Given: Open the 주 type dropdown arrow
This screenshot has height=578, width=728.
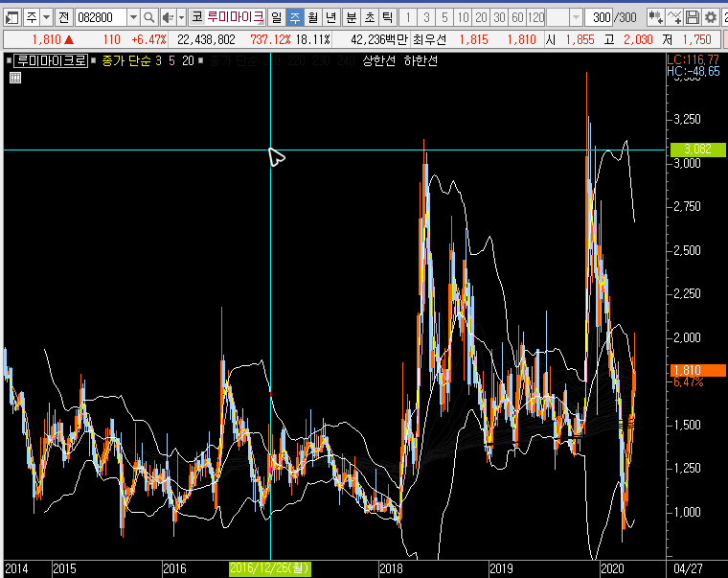Looking at the screenshot, I should coord(46,17).
